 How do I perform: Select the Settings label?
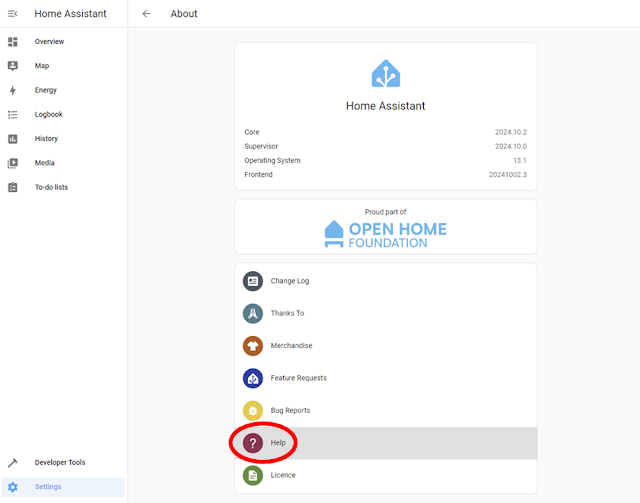pyautogui.click(x=48, y=487)
